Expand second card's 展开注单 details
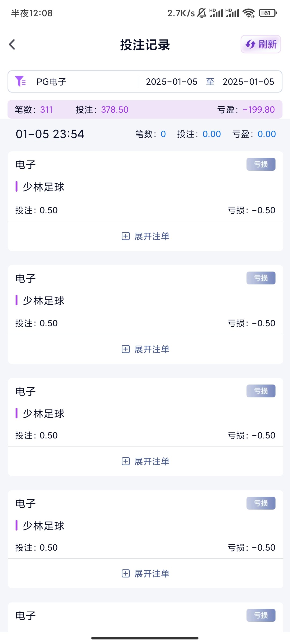Image resolution: width=290 pixels, height=644 pixels. tap(152, 349)
